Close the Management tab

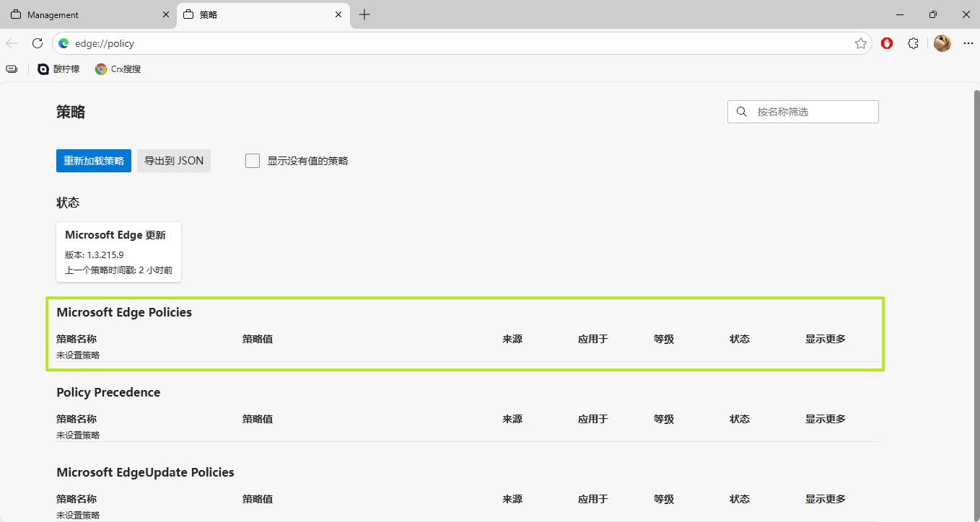165,14
